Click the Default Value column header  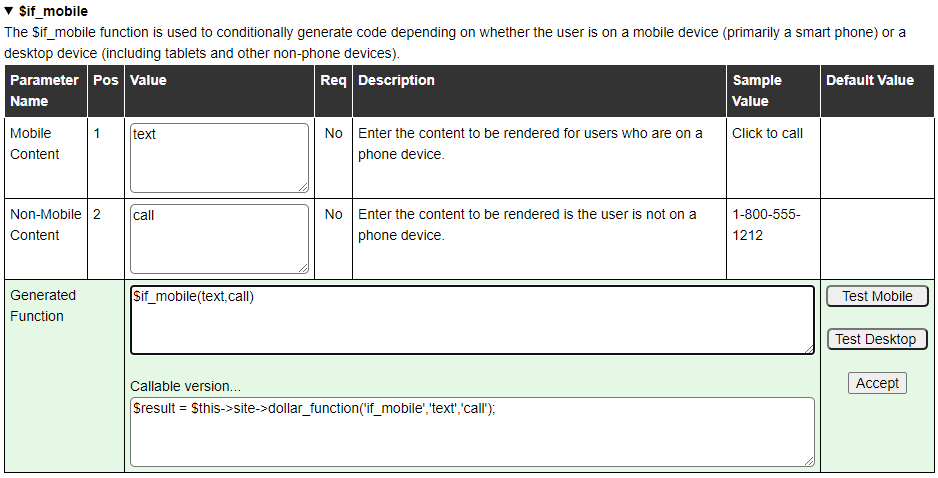870,80
